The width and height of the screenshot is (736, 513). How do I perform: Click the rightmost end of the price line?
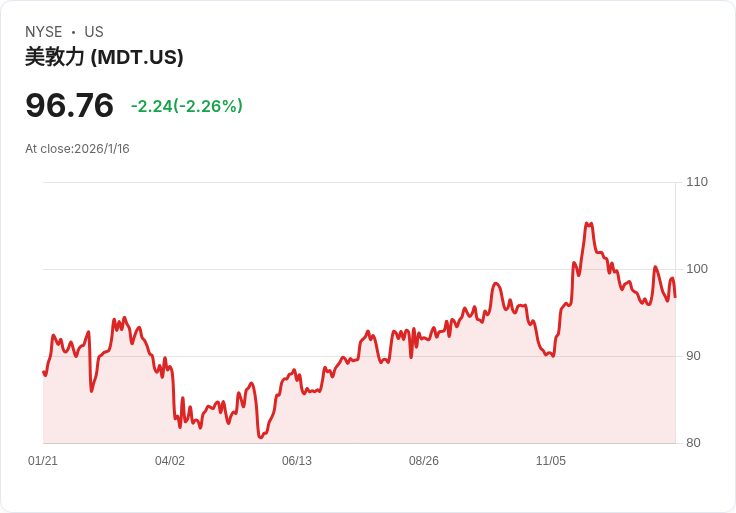pyautogui.click(x=675, y=297)
